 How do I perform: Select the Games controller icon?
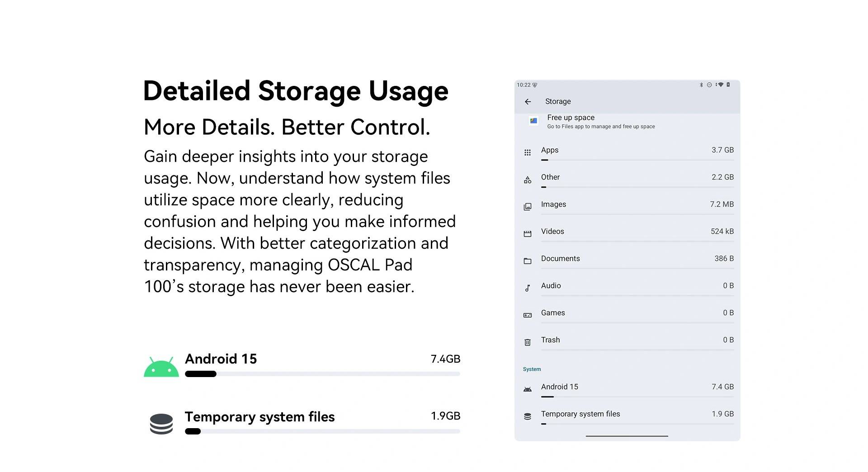528,315
